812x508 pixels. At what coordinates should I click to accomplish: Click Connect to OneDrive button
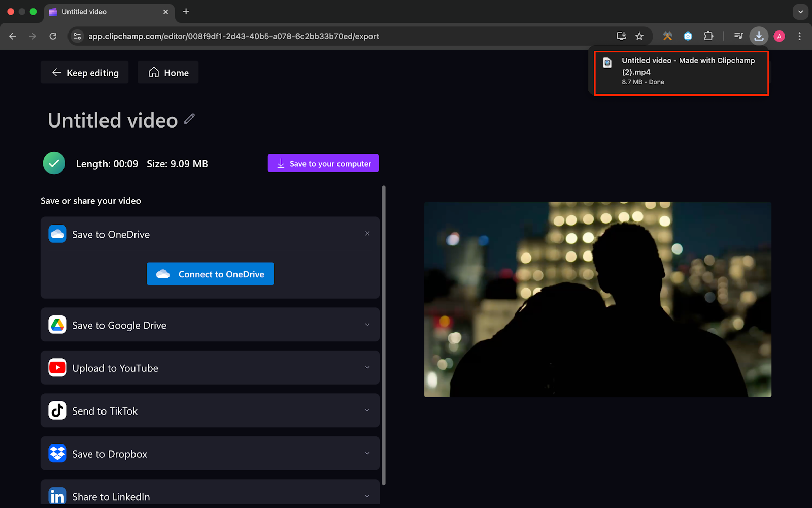coord(210,274)
